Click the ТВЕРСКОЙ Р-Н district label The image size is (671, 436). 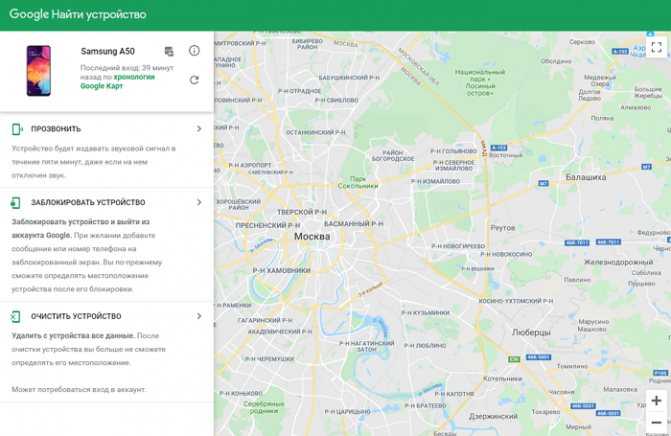click(x=302, y=212)
